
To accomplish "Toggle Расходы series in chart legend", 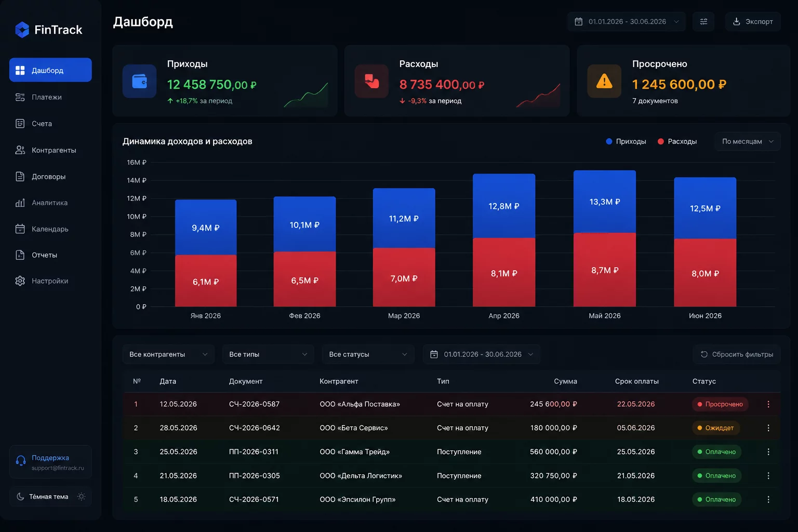I will pos(677,141).
